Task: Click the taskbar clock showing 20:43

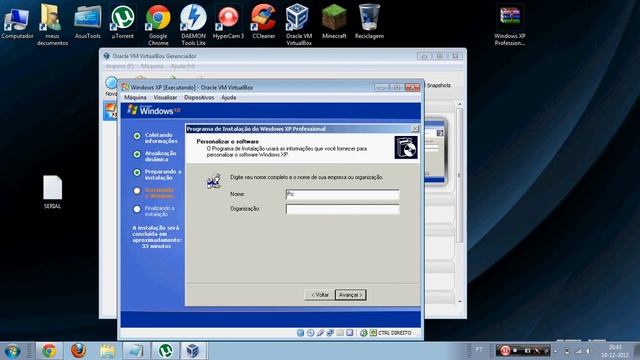Action: (x=615, y=351)
